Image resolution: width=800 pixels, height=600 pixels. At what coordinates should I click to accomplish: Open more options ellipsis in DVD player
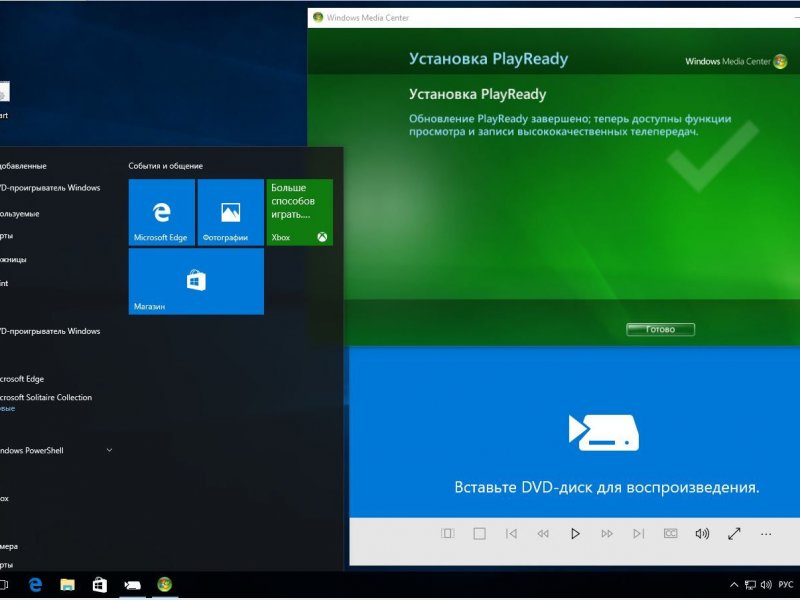(x=766, y=534)
